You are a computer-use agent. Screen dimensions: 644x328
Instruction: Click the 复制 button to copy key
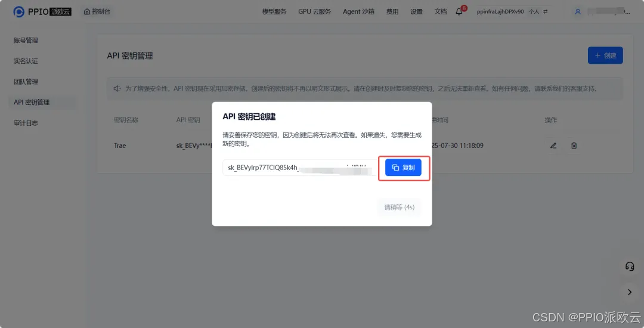(x=403, y=168)
